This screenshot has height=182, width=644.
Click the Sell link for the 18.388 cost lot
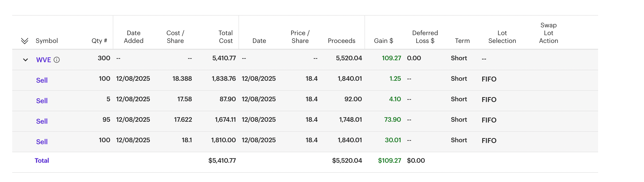click(42, 80)
